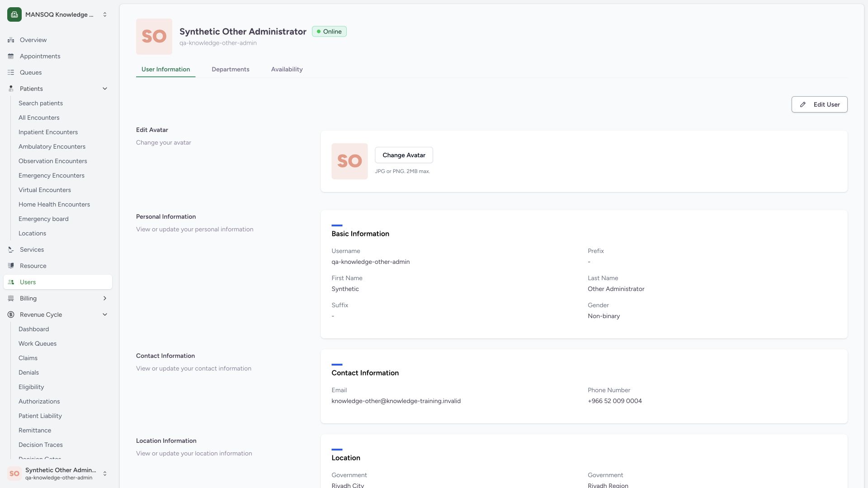868x488 pixels.
Task: Go to Inpatient Encounters
Action: pyautogui.click(x=48, y=132)
